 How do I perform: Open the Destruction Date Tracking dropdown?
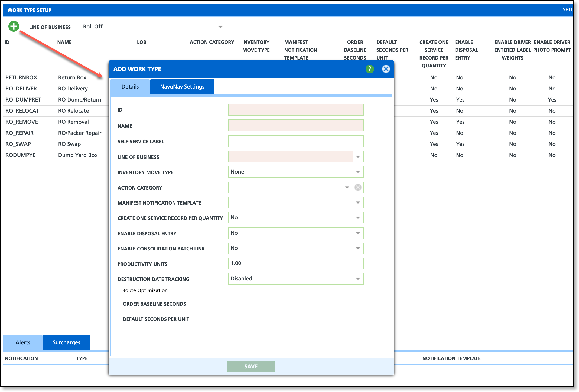(296, 279)
